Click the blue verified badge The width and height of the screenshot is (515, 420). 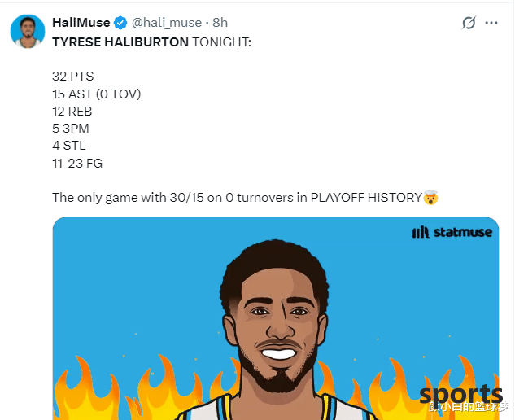coord(120,23)
